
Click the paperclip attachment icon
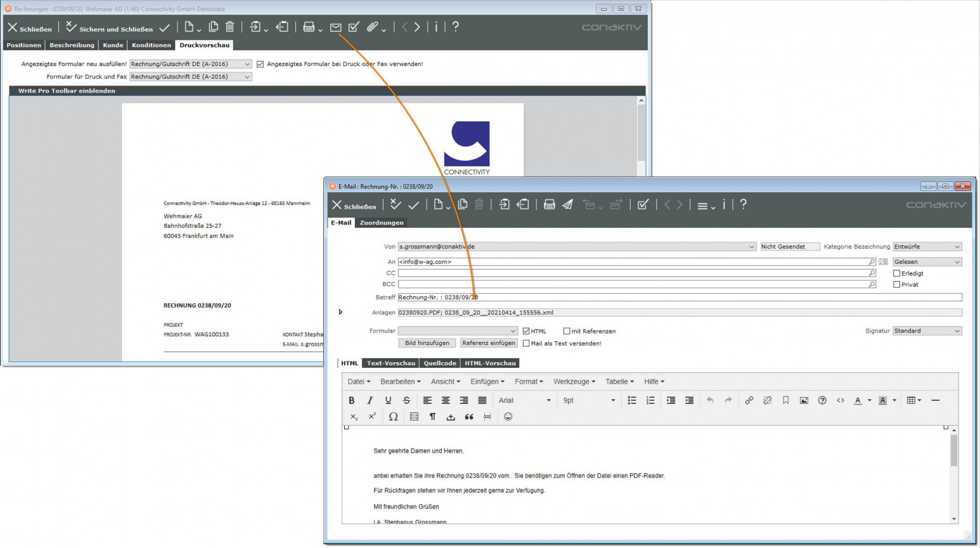point(372,27)
